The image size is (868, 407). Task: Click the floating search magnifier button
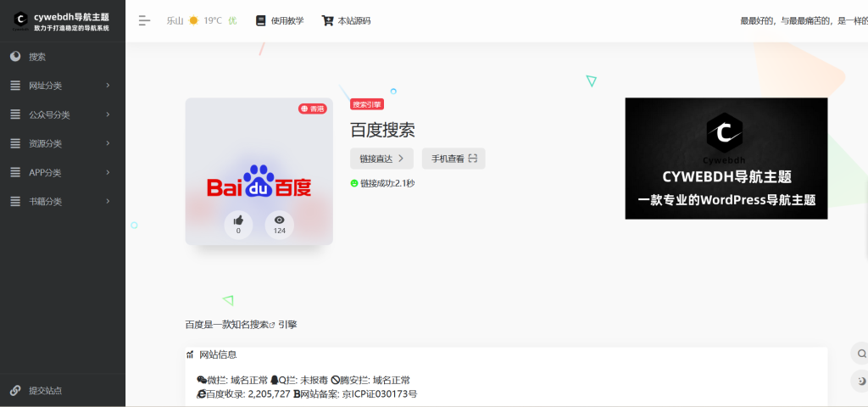[861, 354]
